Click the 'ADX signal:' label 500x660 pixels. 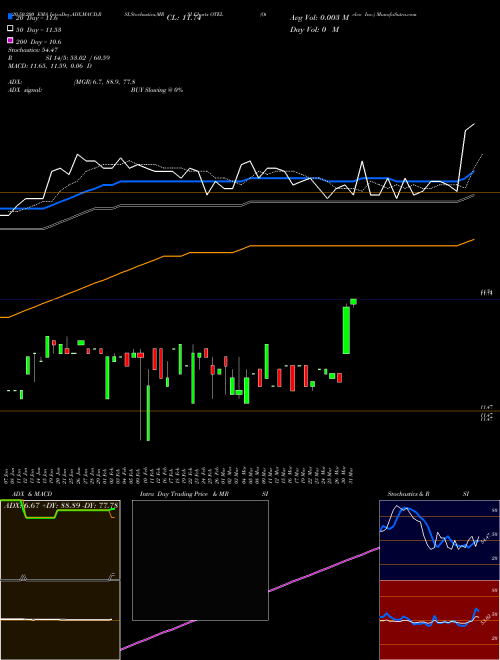pyautogui.click(x=24, y=90)
